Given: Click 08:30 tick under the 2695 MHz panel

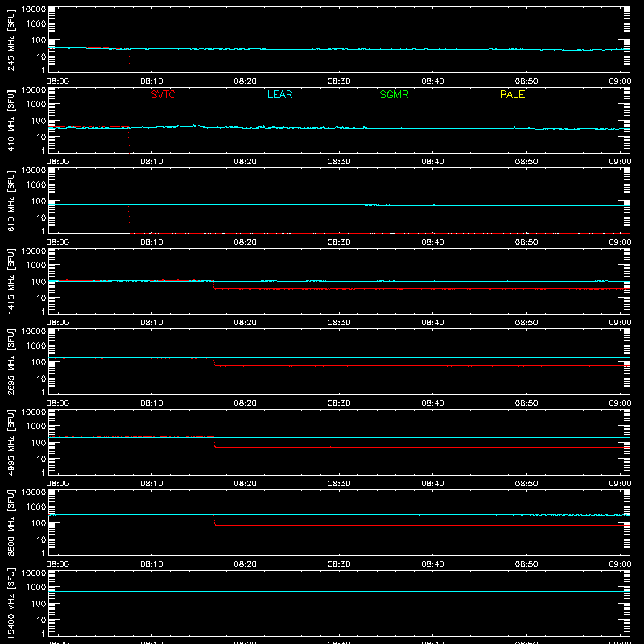Looking at the screenshot, I should 339,403.
